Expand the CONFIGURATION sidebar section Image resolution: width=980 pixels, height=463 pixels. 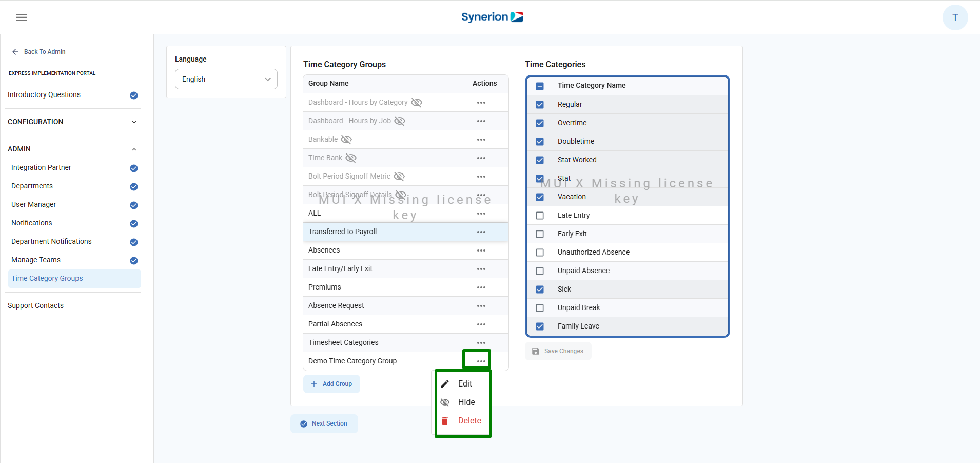[73, 122]
